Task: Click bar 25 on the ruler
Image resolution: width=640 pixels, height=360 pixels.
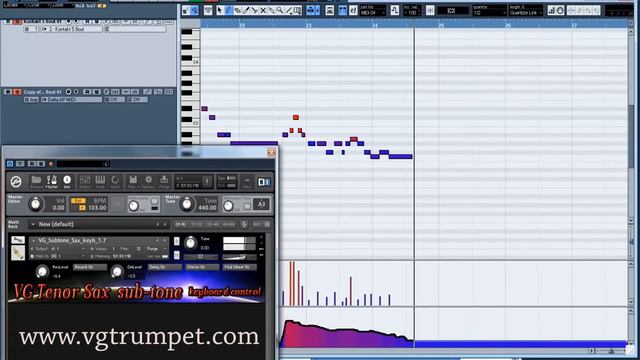Action: coord(441,25)
